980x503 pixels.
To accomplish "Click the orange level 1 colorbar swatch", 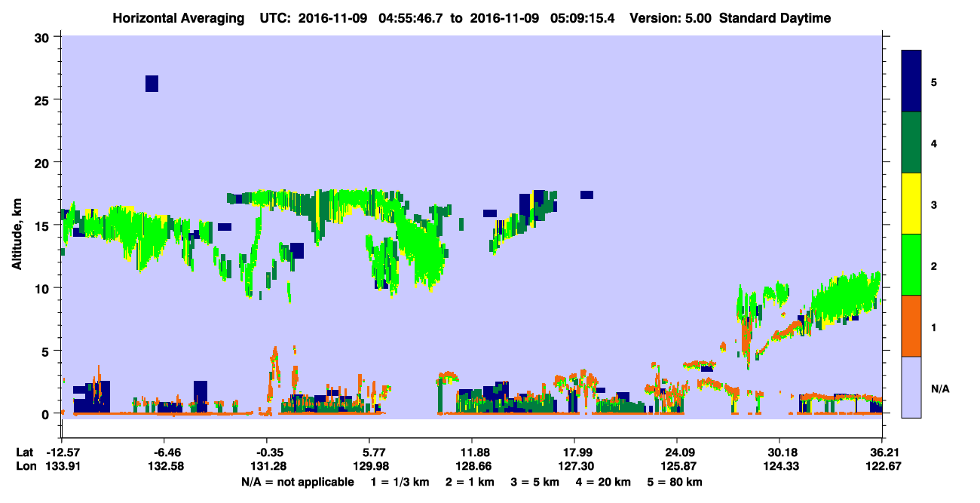I will tap(911, 326).
